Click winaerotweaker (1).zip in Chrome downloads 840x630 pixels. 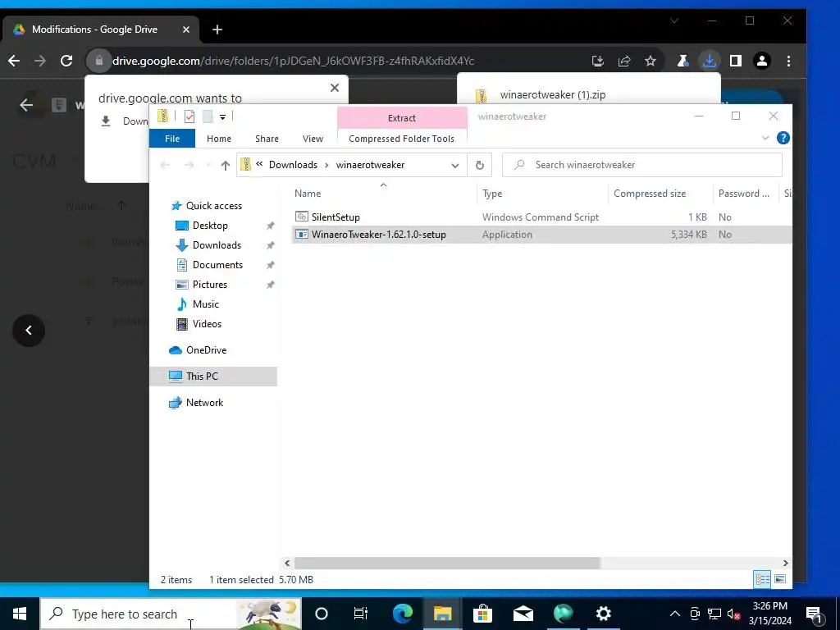552,95
